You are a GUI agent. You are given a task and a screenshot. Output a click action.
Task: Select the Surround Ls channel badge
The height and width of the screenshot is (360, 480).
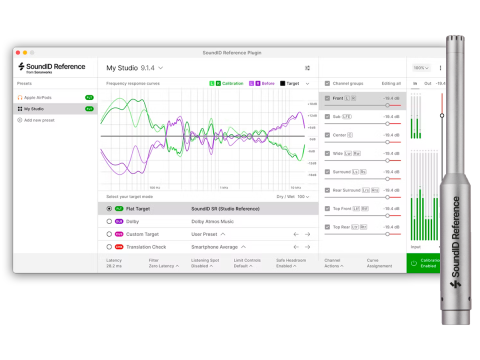pos(355,172)
